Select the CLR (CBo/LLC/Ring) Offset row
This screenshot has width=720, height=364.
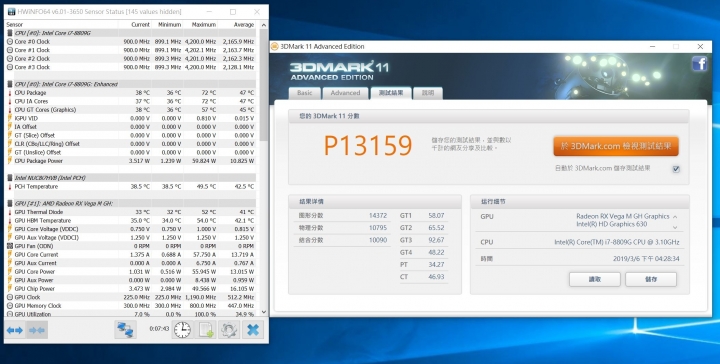(x=130, y=144)
